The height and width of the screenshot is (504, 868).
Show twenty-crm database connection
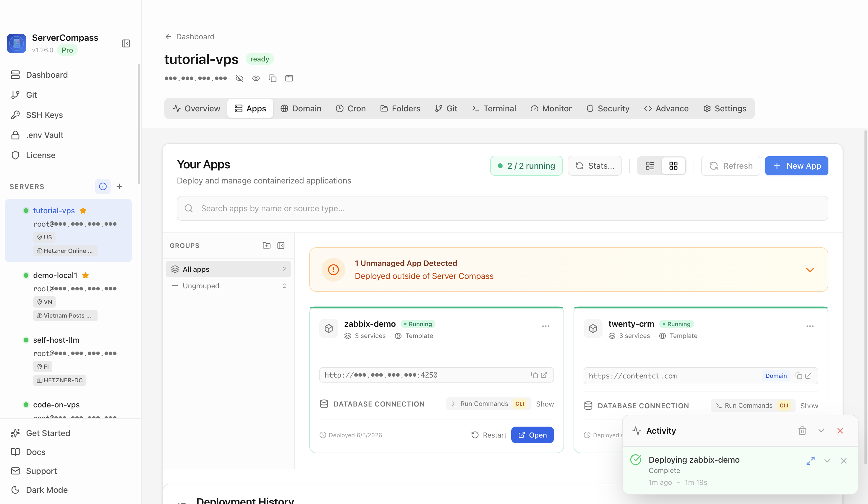809,406
